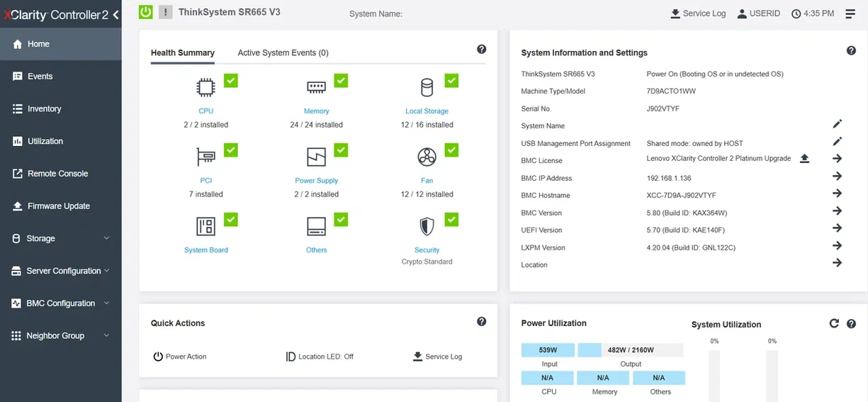The image size is (868, 402).
Task: Click the CPU chip icon
Action: pos(205,88)
